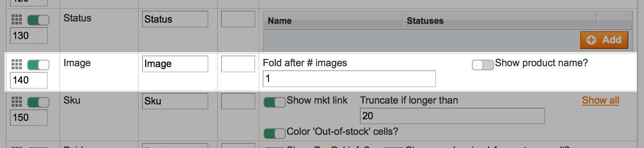Click the Add button in Statuses table
This screenshot has height=148, width=644.
(604, 40)
